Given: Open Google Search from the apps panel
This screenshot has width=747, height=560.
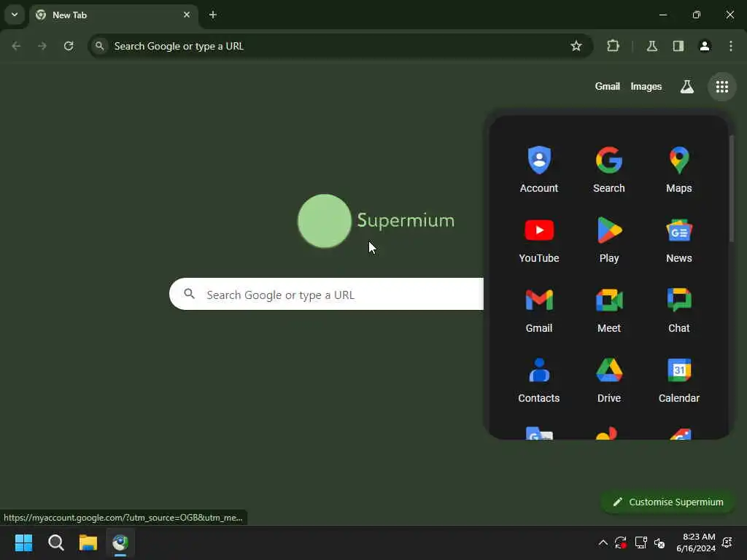Looking at the screenshot, I should [609, 169].
